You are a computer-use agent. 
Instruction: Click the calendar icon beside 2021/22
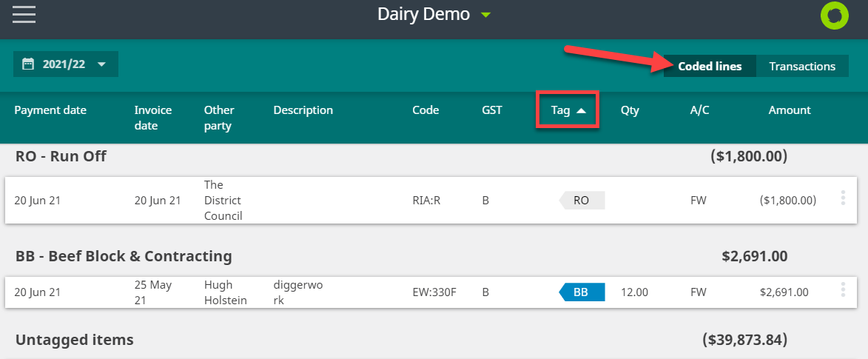[x=27, y=64]
